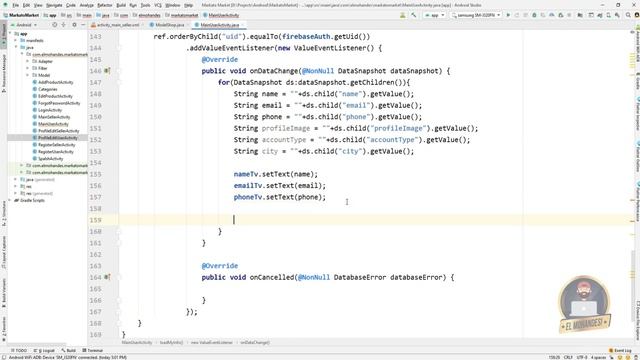The image size is (640, 360).
Task: Click override gutter icon on line 146
Action: point(107,71)
